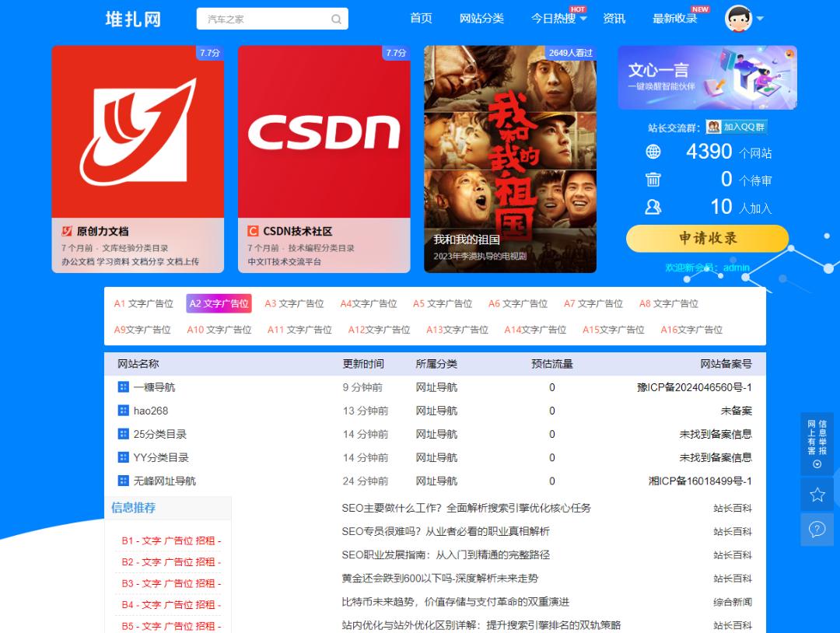The height and width of the screenshot is (633, 840).
Task: Open article 站内优化与站外优化区别详解
Action: [x=481, y=625]
